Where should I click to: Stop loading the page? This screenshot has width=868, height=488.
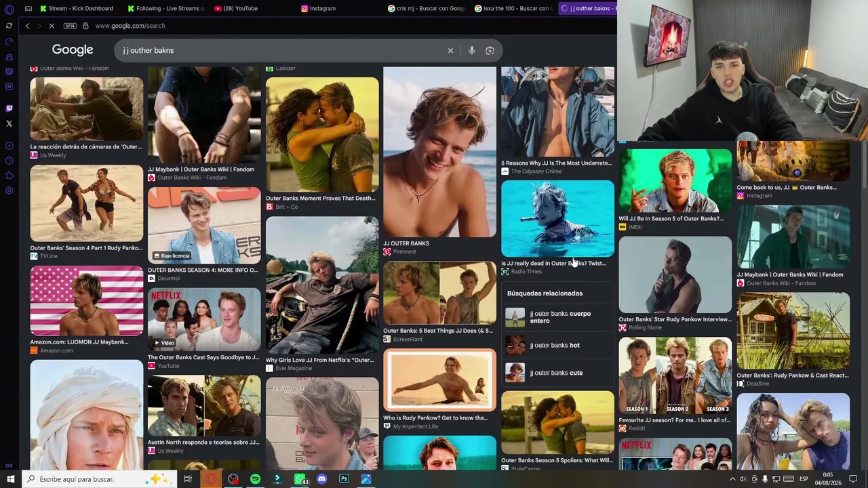click(x=51, y=26)
